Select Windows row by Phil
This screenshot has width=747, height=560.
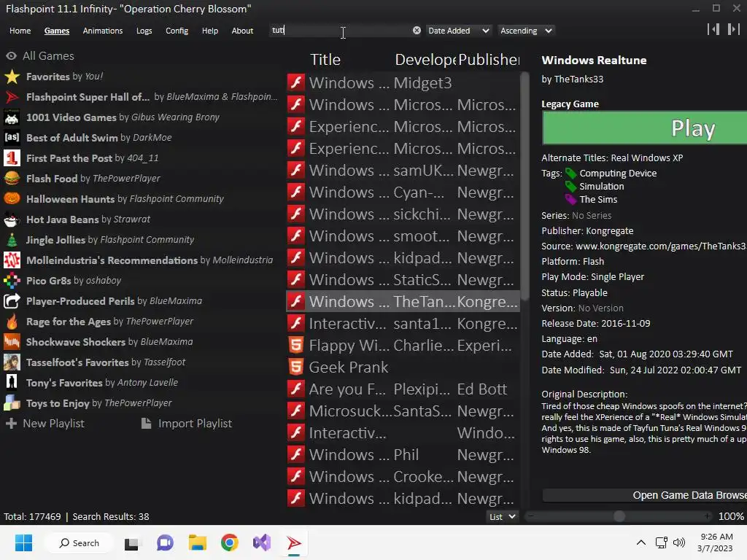[x=403, y=455]
